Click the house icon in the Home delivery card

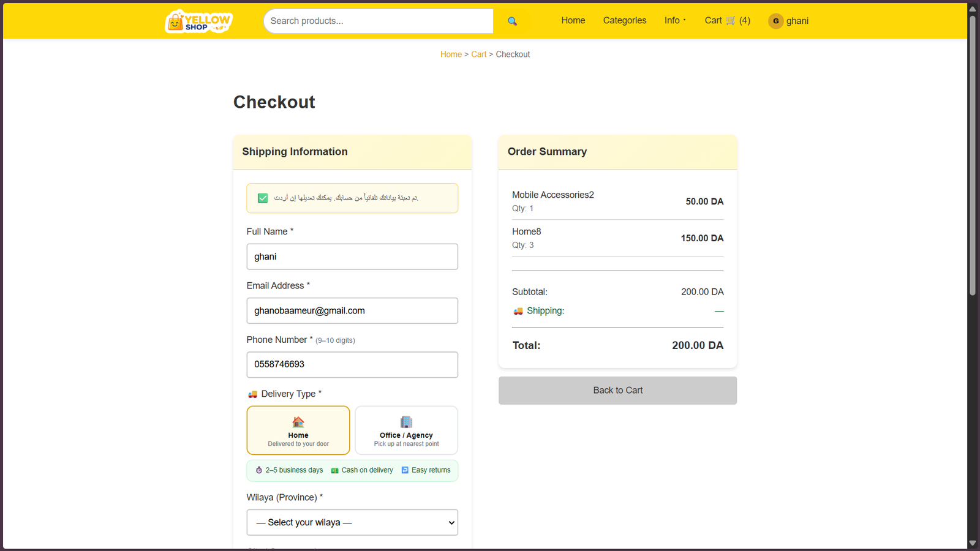[298, 422]
